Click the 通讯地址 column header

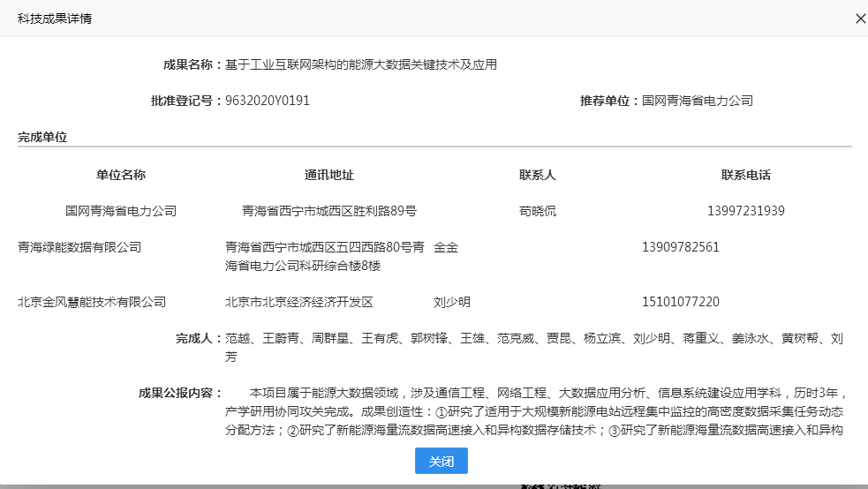(x=329, y=175)
